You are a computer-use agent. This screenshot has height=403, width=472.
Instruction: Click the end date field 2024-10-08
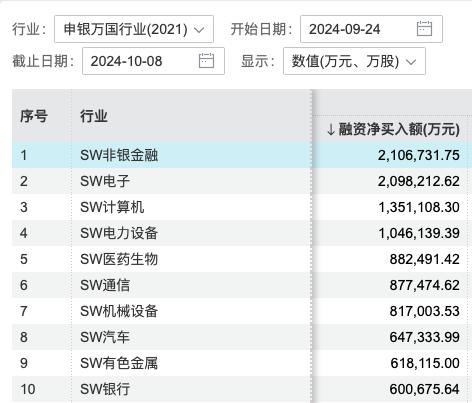click(153, 61)
